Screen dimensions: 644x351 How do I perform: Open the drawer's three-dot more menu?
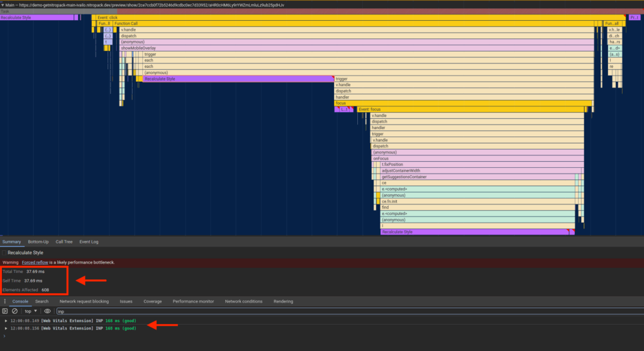pos(5,301)
